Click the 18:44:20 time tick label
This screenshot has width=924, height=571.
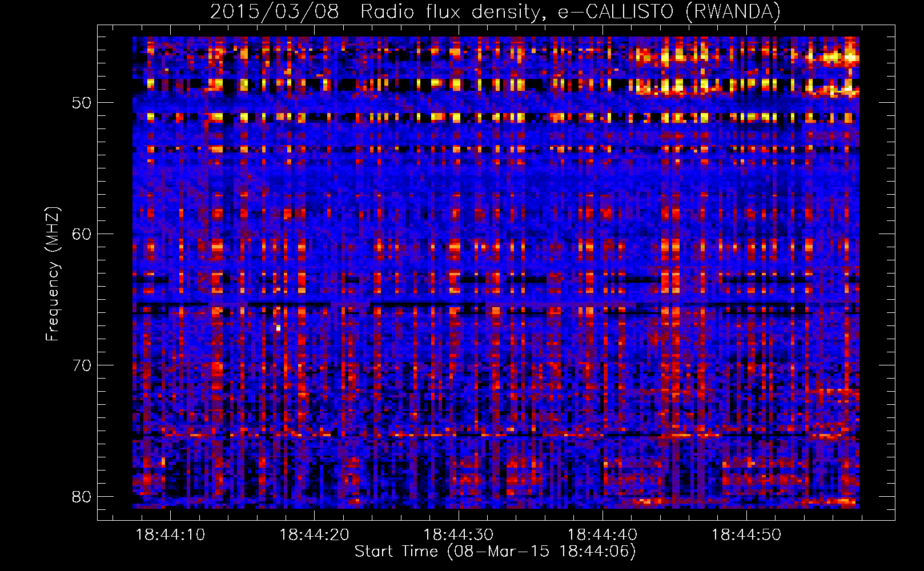[315, 534]
